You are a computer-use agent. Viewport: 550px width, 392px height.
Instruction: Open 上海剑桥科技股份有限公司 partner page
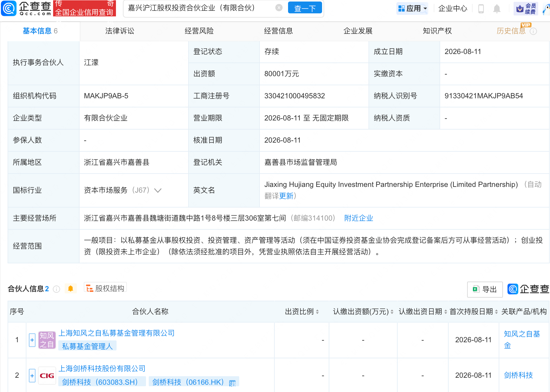click(102, 369)
